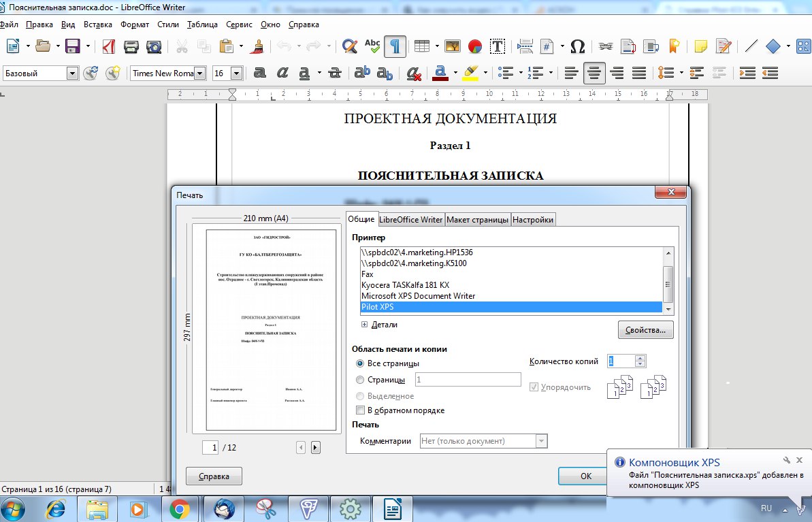Expand the highlighting color palette arrow

point(485,73)
